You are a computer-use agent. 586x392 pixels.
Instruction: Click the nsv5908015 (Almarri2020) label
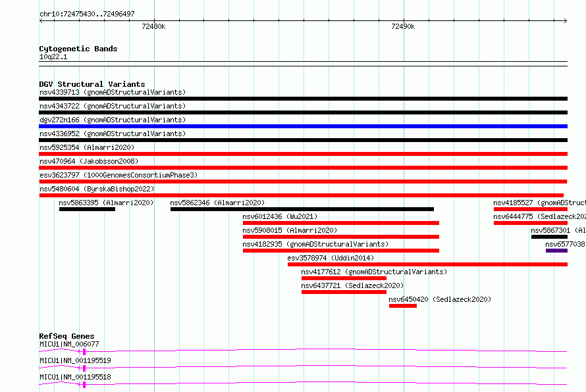click(x=290, y=230)
